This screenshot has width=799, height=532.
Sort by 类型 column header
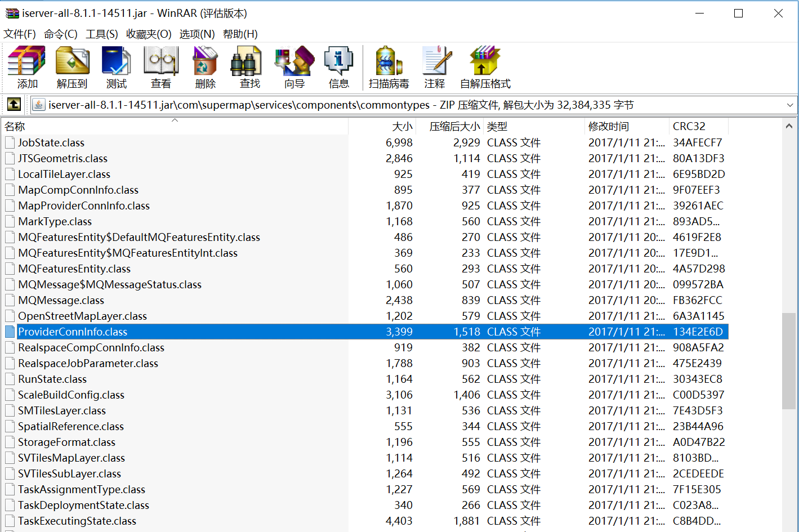point(534,126)
